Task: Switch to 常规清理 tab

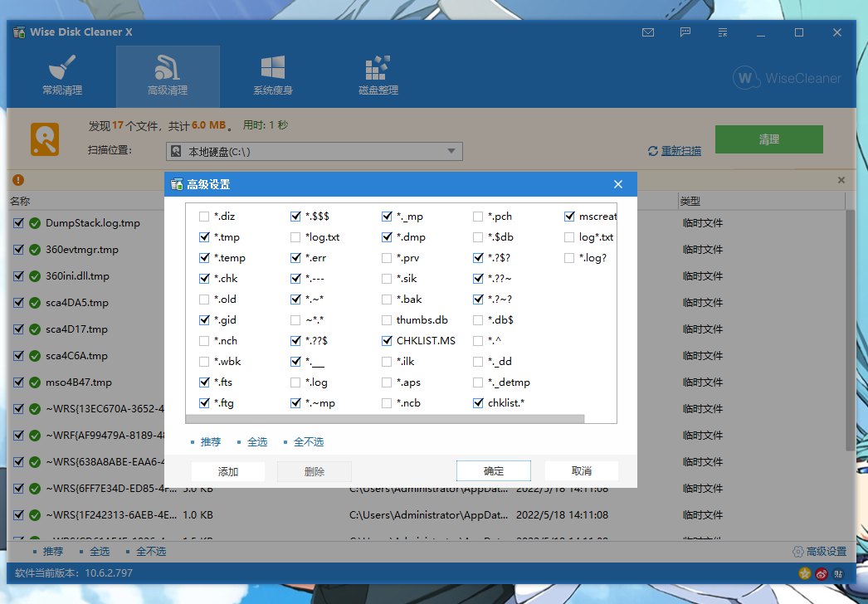Action: 62,75
